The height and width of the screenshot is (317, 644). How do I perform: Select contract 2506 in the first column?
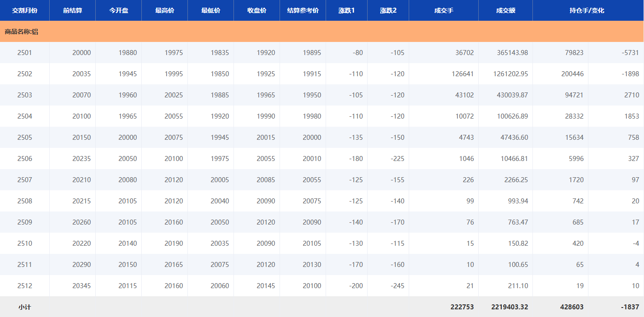[x=24, y=159]
